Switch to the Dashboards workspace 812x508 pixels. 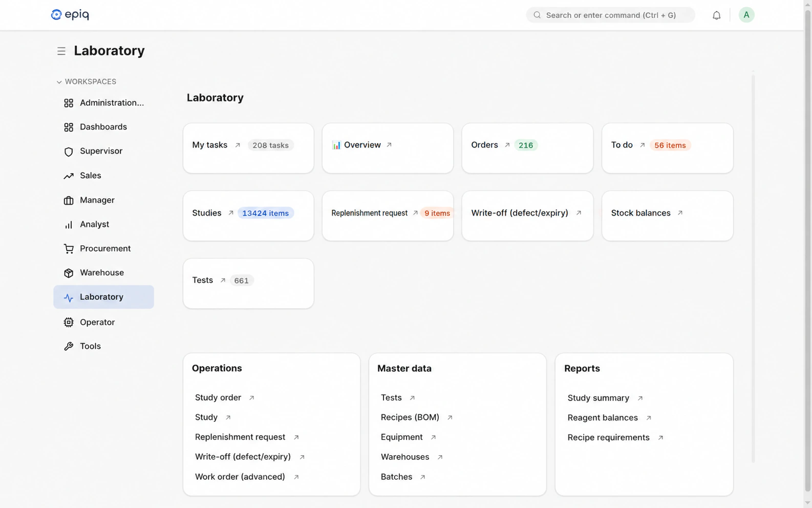pyautogui.click(x=104, y=127)
